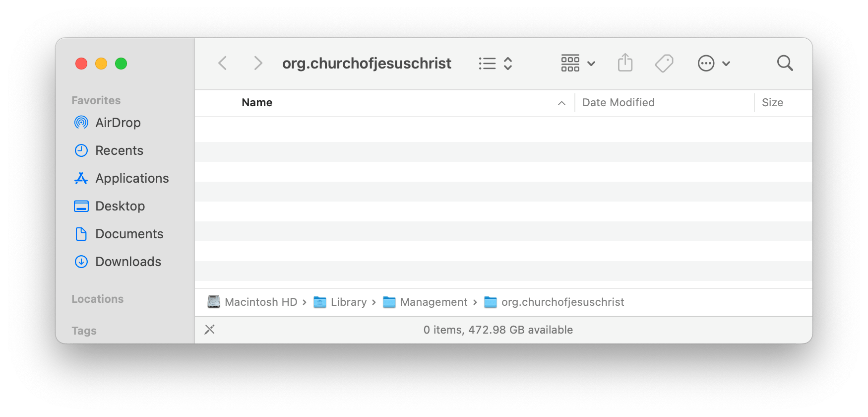This screenshot has width=868, height=417.
Task: Click the '0 items, 472.98 GB available' status text
Action: point(498,330)
